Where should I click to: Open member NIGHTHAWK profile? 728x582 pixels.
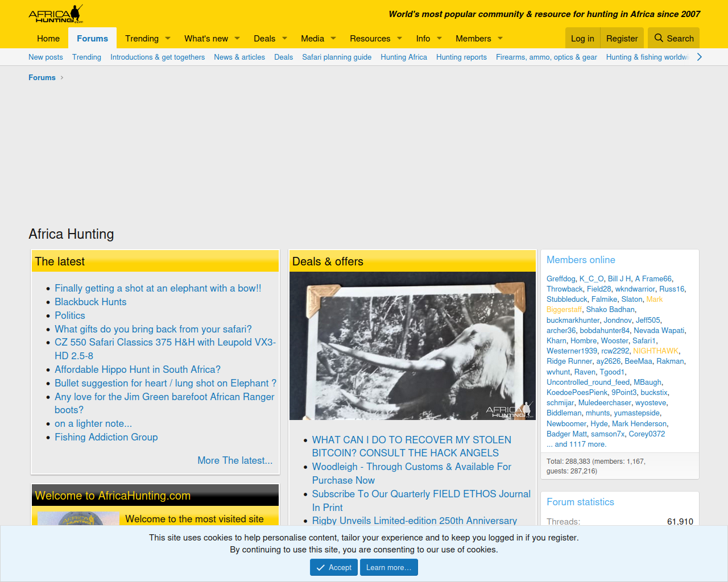pos(656,351)
